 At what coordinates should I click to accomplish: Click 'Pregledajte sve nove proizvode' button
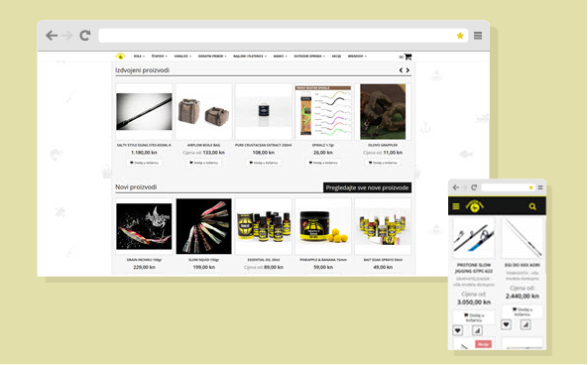[367, 187]
